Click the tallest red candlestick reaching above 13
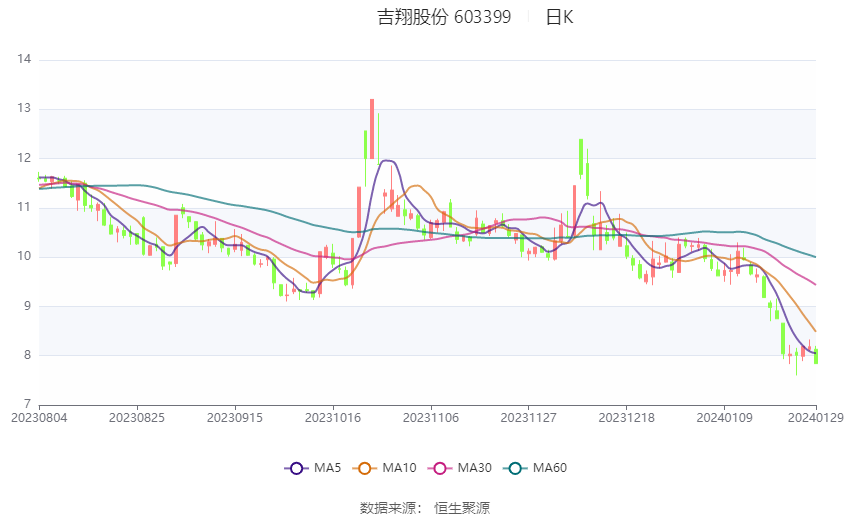Viewport: 850px width, 516px height. pos(372,129)
